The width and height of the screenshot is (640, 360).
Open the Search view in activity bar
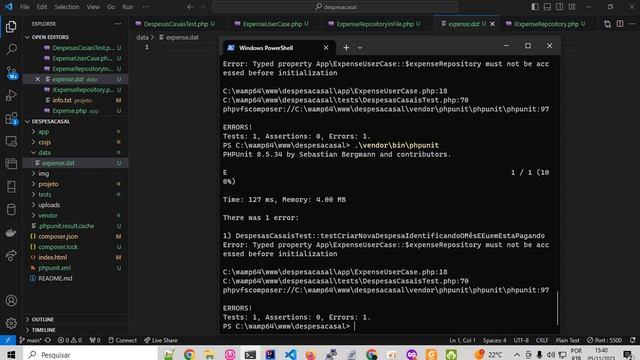pyautogui.click(x=11, y=49)
